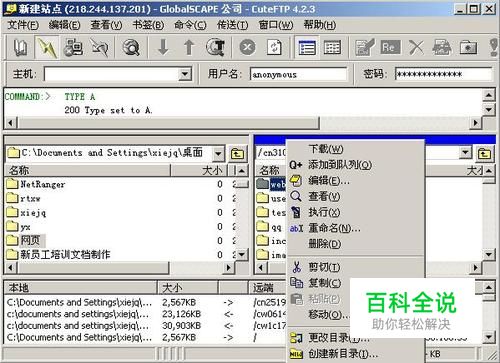Click the queue 大小 column header
The height and width of the screenshot is (363, 500).
click(188, 288)
